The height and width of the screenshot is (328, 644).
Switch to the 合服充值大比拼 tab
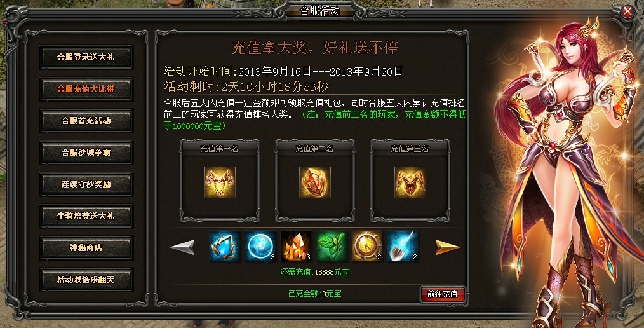(86, 89)
